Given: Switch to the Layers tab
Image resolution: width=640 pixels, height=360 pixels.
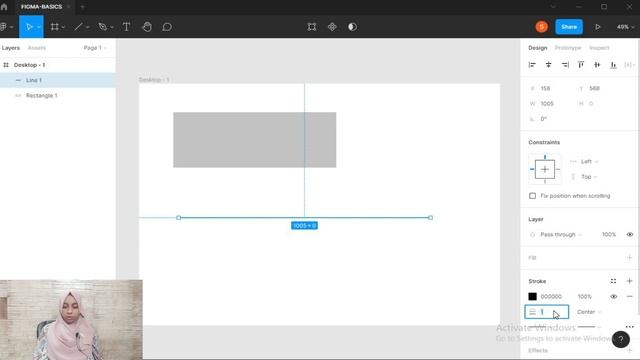Looking at the screenshot, I should 11,48.
